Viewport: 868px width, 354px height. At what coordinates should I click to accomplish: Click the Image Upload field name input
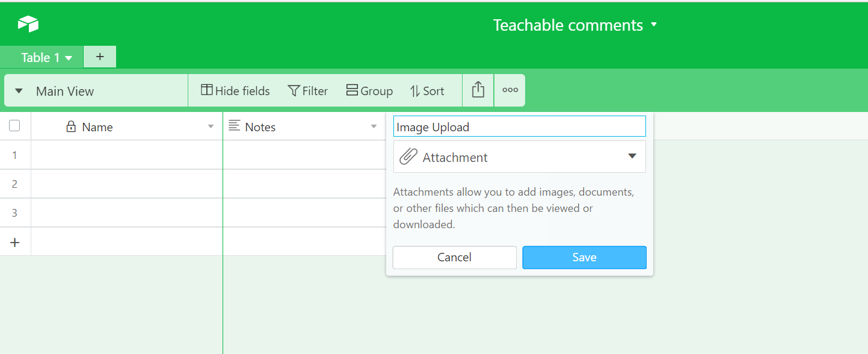[x=520, y=126]
